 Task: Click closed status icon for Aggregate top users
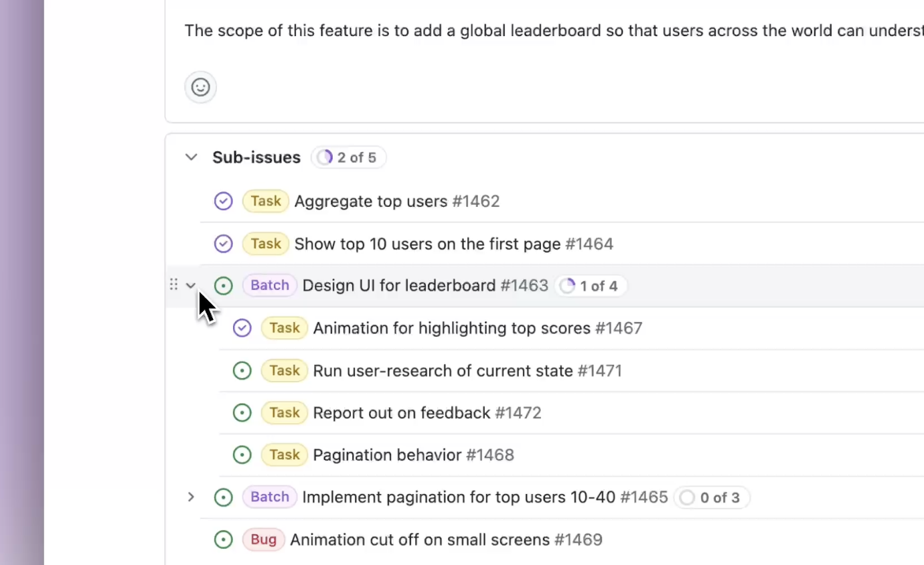pos(223,201)
